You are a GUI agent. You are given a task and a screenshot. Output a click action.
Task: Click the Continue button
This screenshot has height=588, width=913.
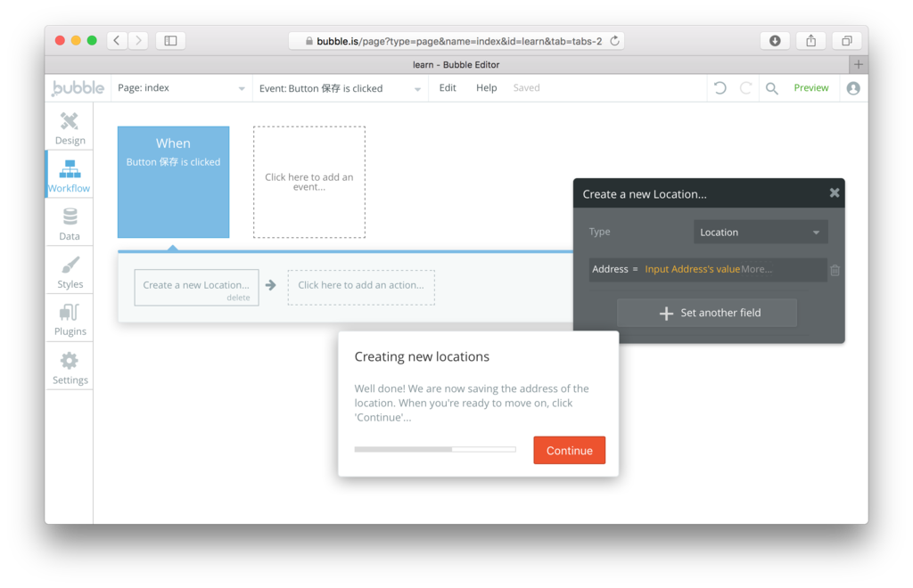[569, 450]
